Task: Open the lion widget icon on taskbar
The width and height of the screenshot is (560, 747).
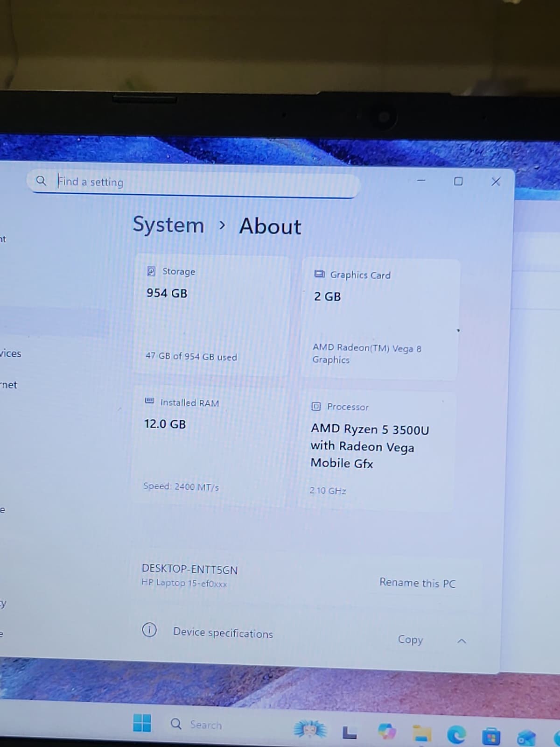Action: point(310,729)
